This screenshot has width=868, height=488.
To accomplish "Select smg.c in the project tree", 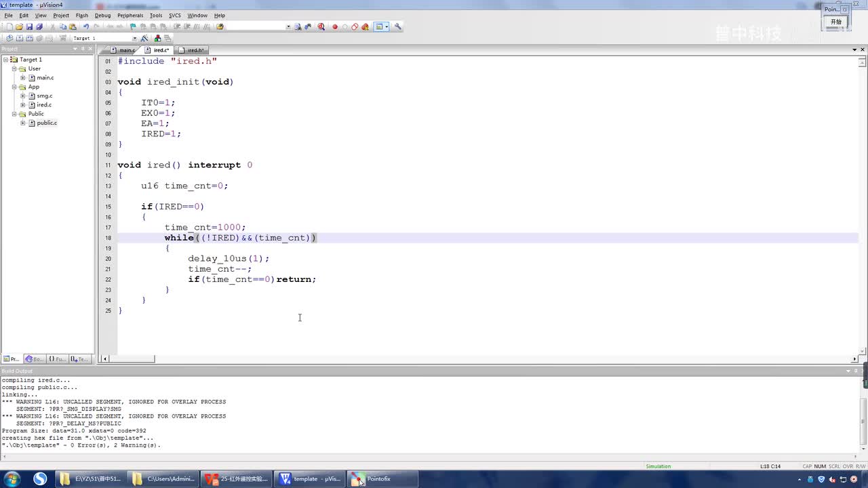I will tap(44, 96).
